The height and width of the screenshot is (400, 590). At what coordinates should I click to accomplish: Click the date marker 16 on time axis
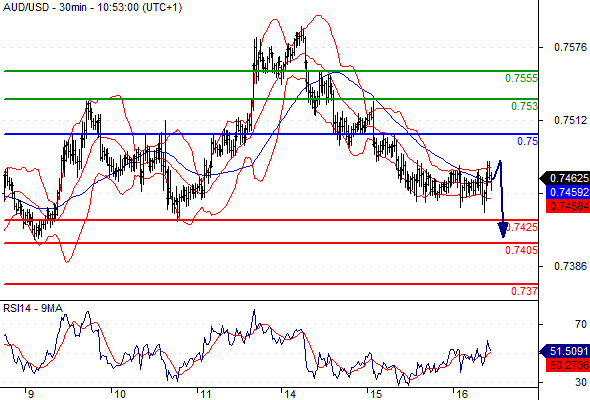coord(462,394)
